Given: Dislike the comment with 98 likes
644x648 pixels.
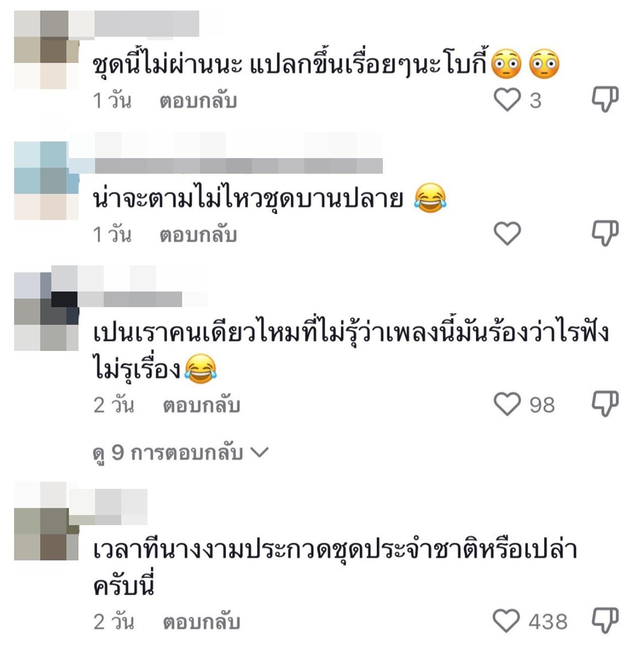Looking at the screenshot, I should 605,404.
